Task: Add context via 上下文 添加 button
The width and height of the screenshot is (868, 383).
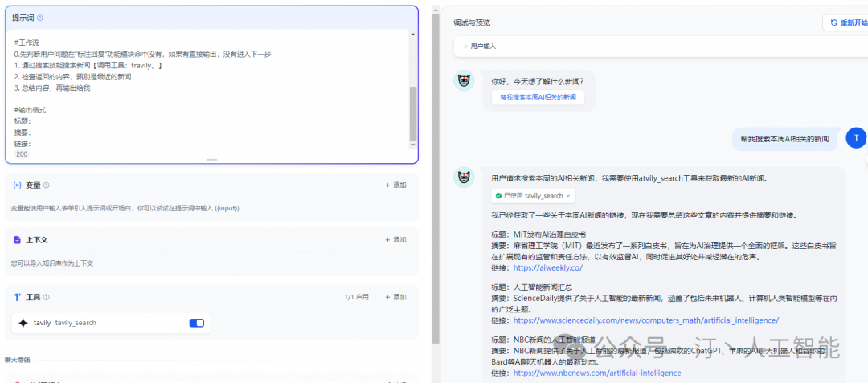Action: tap(395, 240)
